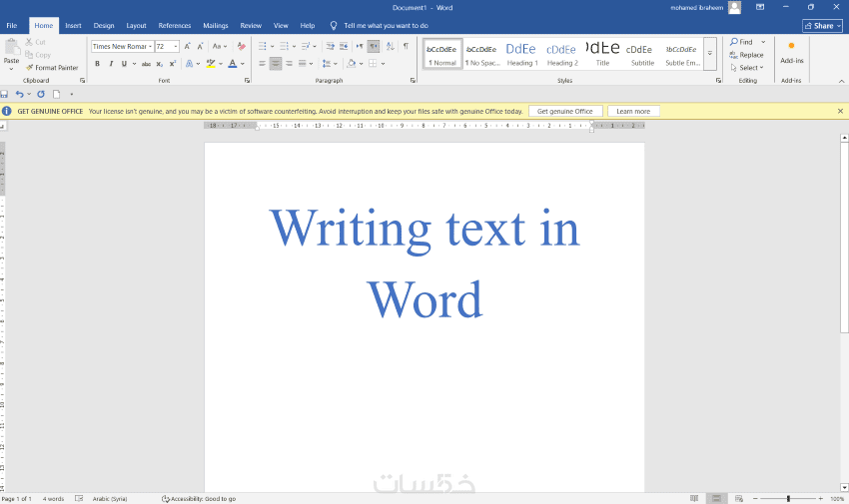The image size is (849, 504).
Task: Toggle Show/Hide paragraph marks
Action: [406, 46]
